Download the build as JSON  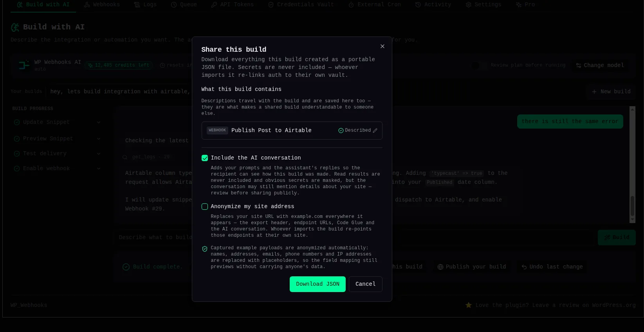[317, 284]
